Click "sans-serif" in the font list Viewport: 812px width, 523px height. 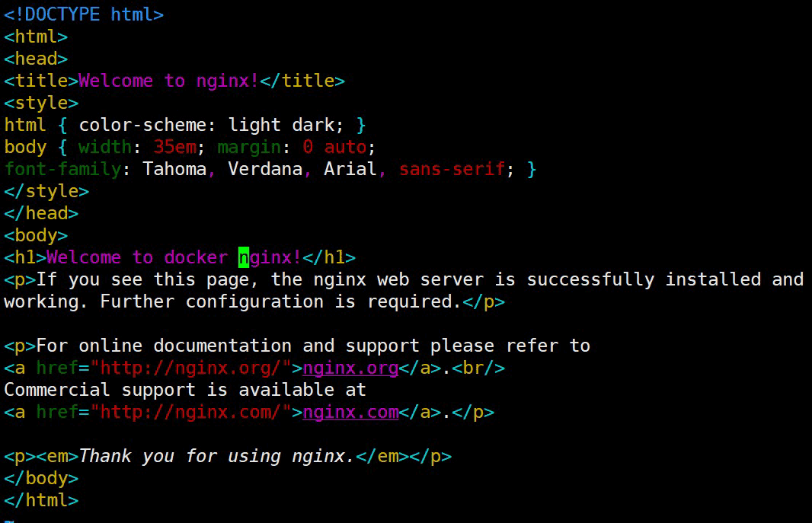452,169
